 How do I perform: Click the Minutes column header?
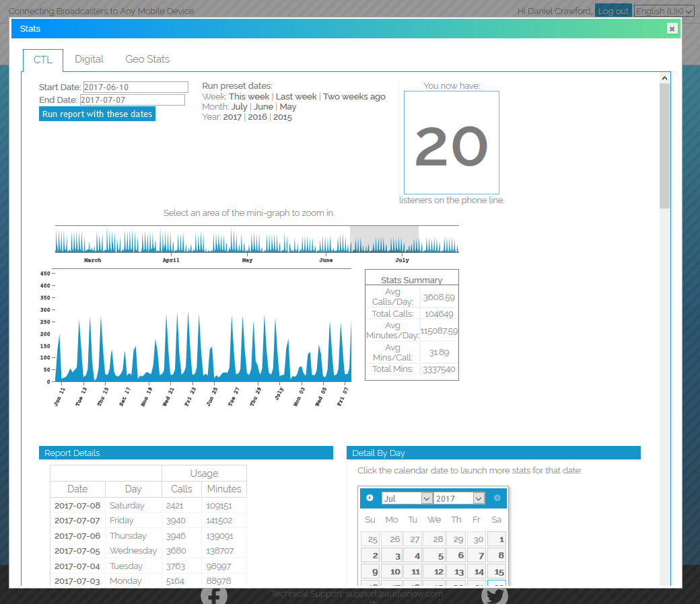[x=224, y=489]
